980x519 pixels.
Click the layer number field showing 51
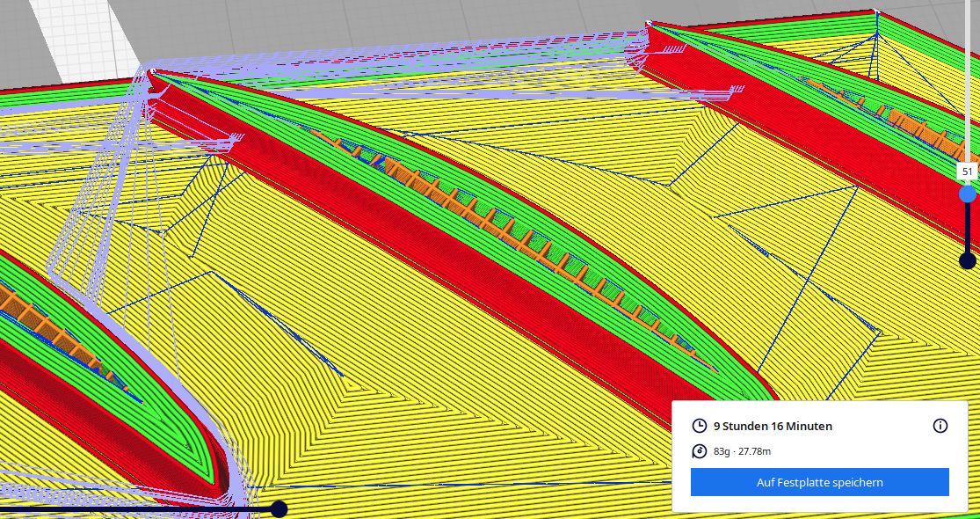coord(968,172)
